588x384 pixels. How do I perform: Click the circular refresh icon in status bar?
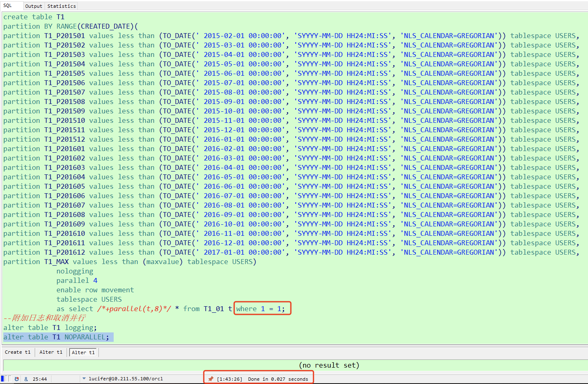(17, 379)
